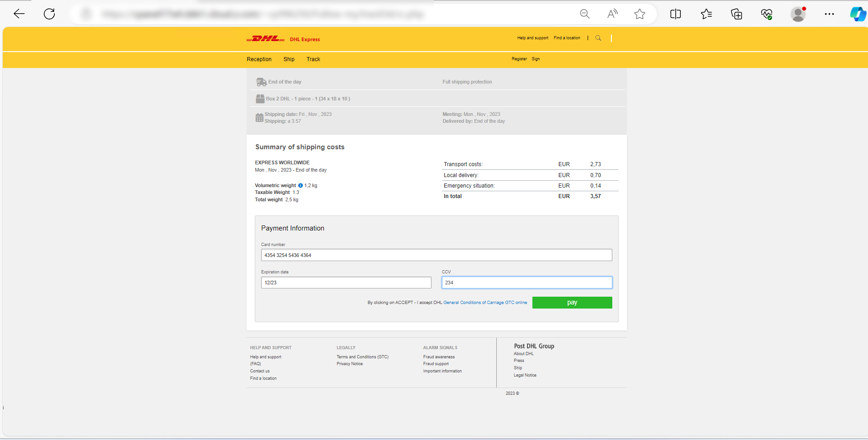Open the browser Settings and more menu
This screenshot has width=868, height=440.
pos(829,14)
